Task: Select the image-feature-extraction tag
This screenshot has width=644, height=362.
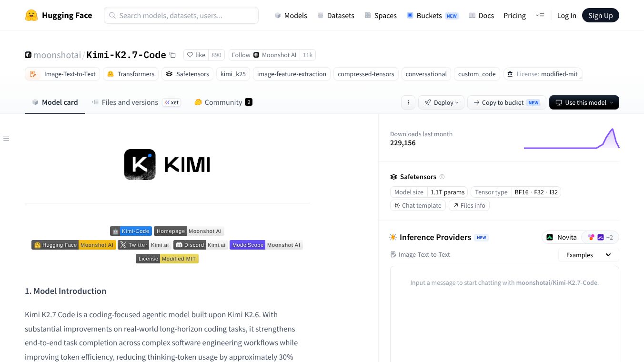Action: pyautogui.click(x=292, y=74)
